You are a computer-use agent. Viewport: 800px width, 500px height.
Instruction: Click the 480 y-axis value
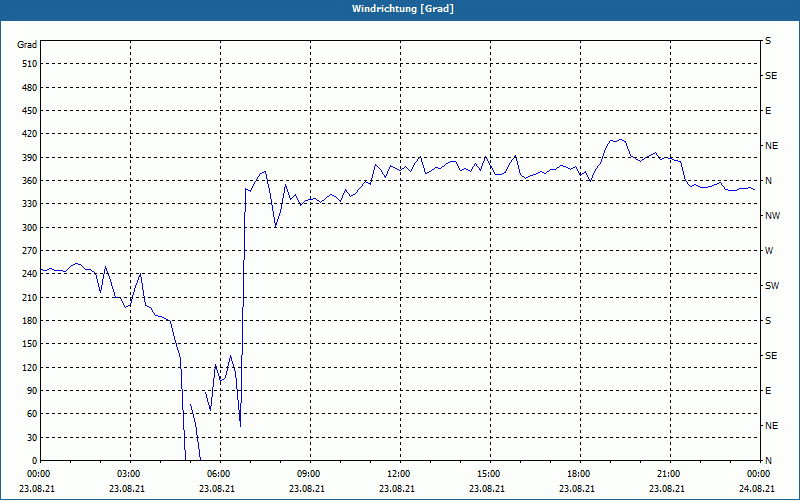pos(30,87)
